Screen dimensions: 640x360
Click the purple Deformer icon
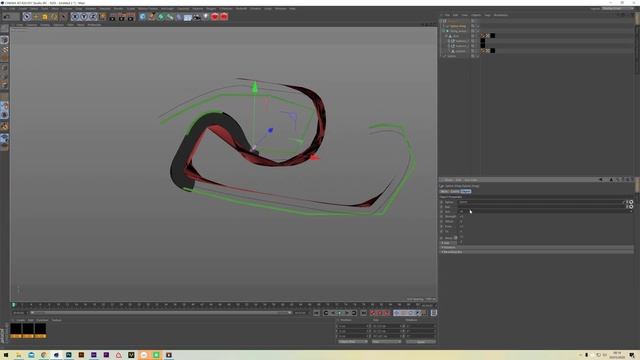pos(179,17)
